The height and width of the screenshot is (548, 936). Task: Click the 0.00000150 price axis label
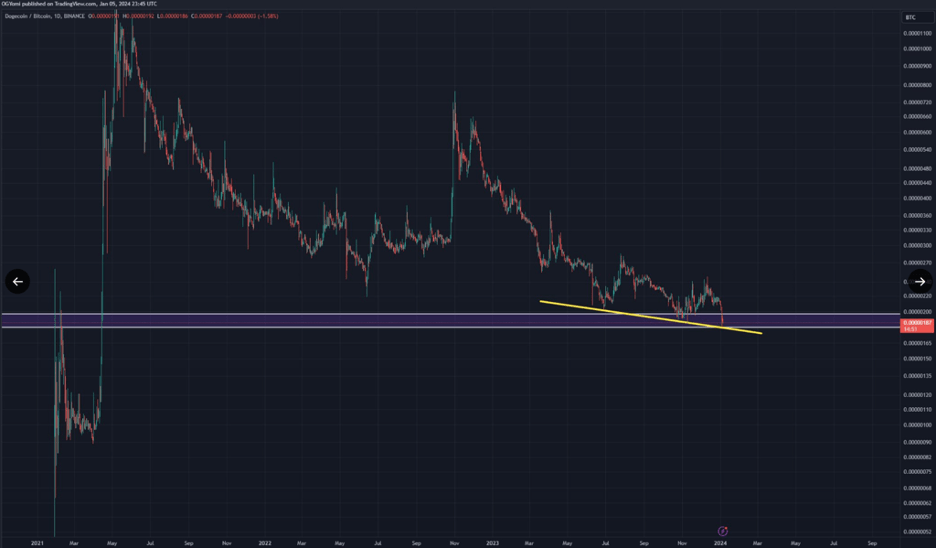point(917,359)
